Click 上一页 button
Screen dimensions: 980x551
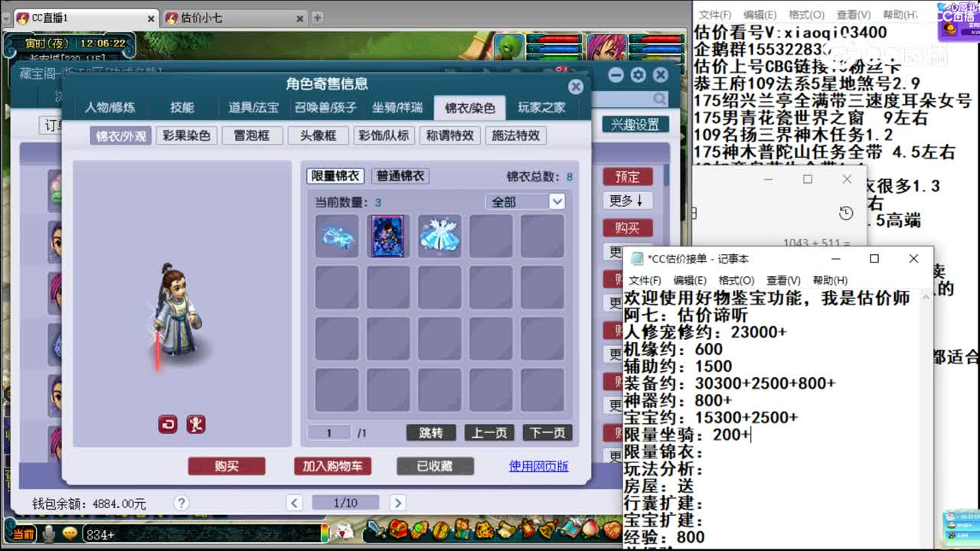click(x=489, y=433)
